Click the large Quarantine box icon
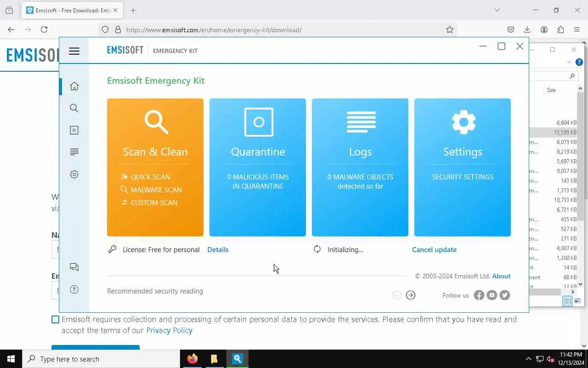Image resolution: width=588 pixels, height=368 pixels. (x=259, y=122)
